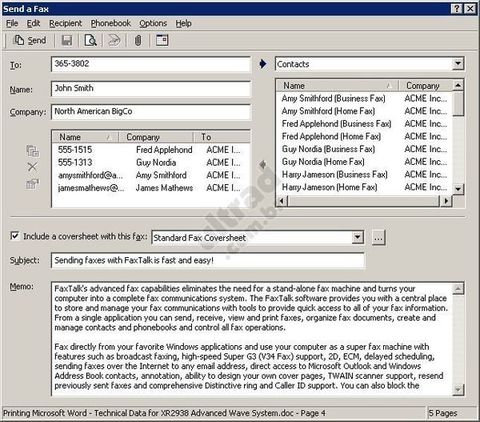The height and width of the screenshot is (422, 480).
Task: Click the contacts horizontal scrollbar right arrow
Action: tap(445, 201)
